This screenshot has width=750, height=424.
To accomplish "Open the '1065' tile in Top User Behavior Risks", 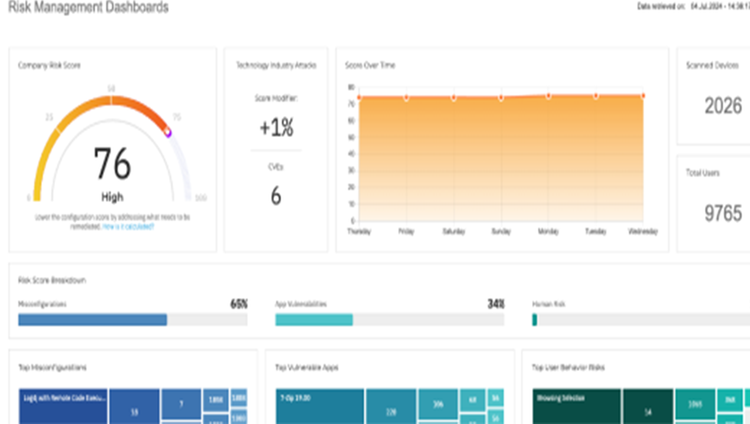I will pyautogui.click(x=695, y=404).
